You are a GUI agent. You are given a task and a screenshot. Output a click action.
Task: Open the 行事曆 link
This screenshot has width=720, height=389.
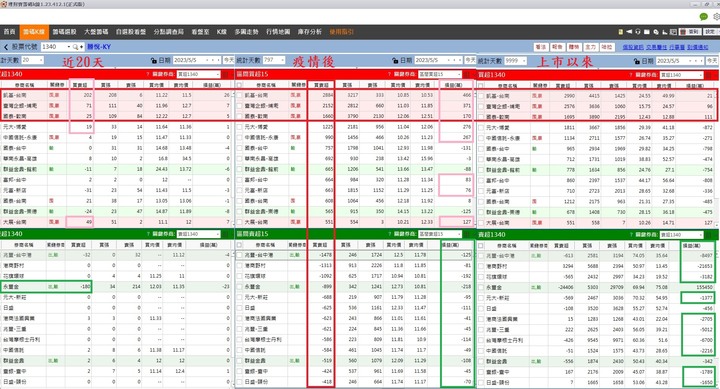coord(677,47)
